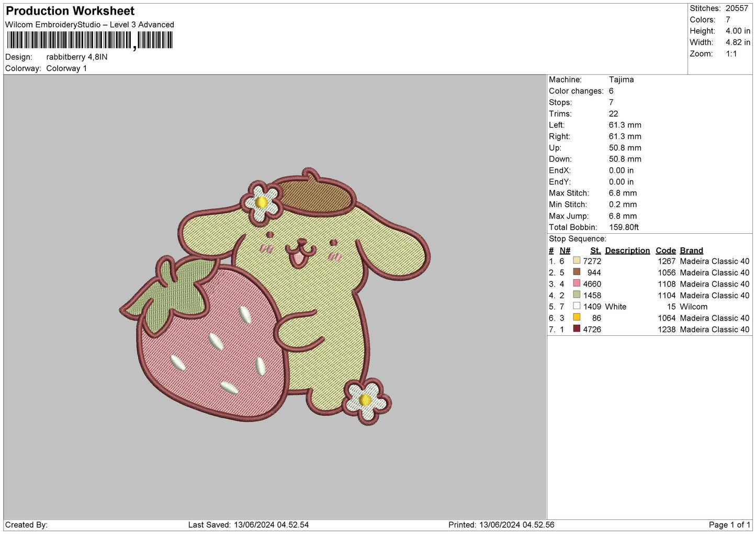Click the Total Bobbin value '159.80ft'
756x534 pixels.
[x=624, y=228]
